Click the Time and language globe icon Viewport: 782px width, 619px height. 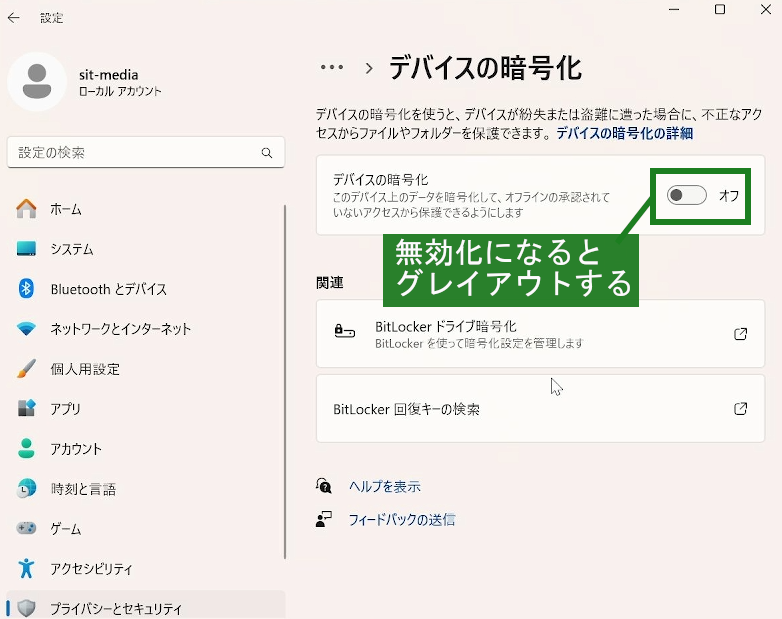pos(26,488)
